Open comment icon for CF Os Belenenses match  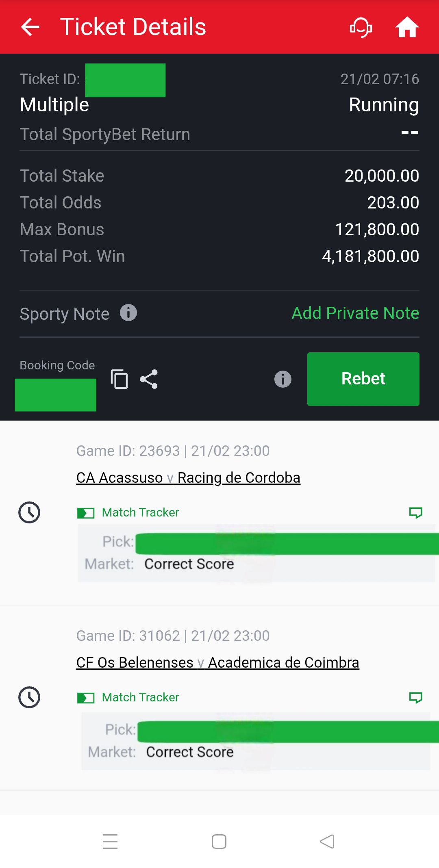415,697
